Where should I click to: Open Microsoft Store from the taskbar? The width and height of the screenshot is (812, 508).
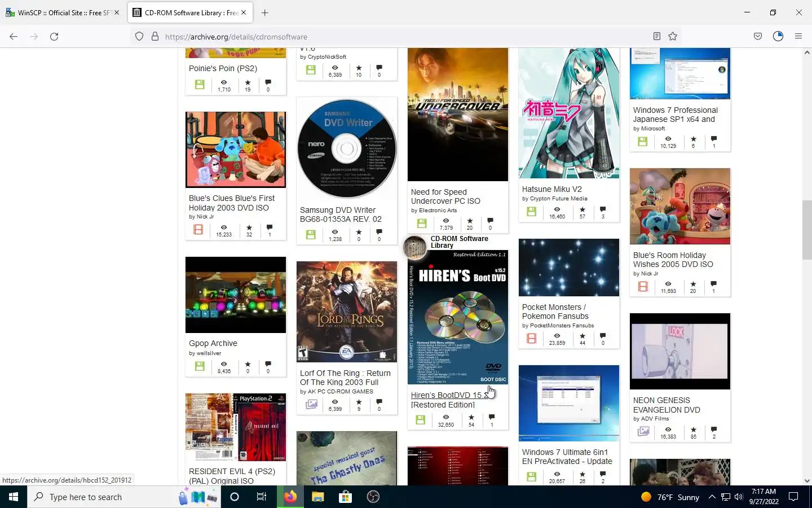pyautogui.click(x=345, y=497)
